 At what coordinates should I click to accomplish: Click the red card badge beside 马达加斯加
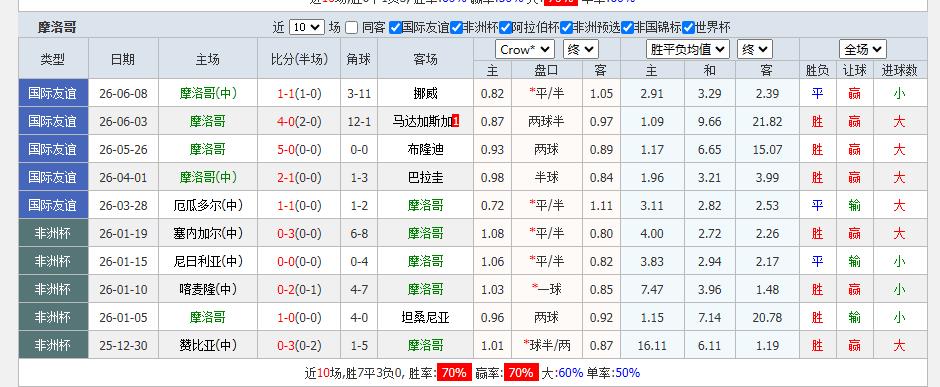pos(456,122)
